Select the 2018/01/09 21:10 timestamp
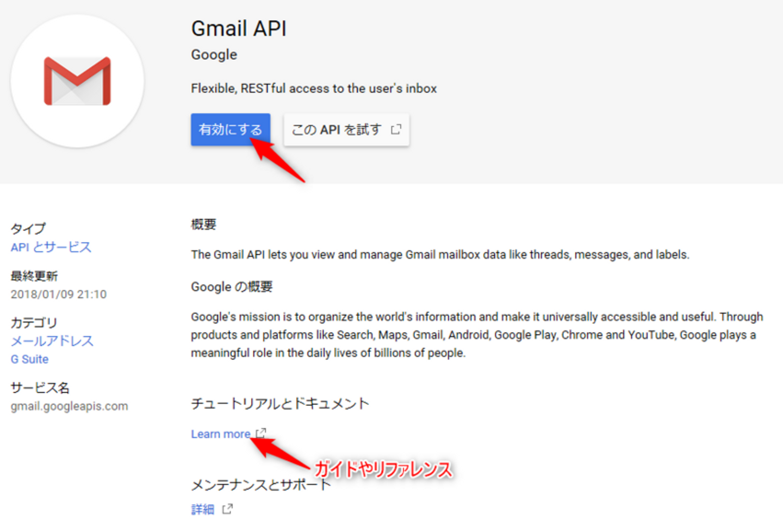The image size is (783, 532). point(59,295)
